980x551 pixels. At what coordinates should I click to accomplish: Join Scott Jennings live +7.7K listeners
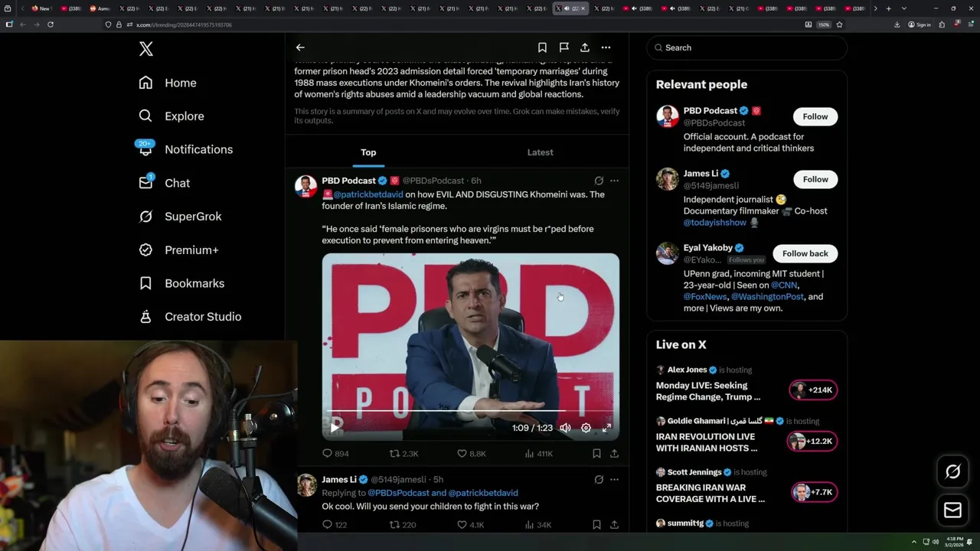pyautogui.click(x=814, y=493)
